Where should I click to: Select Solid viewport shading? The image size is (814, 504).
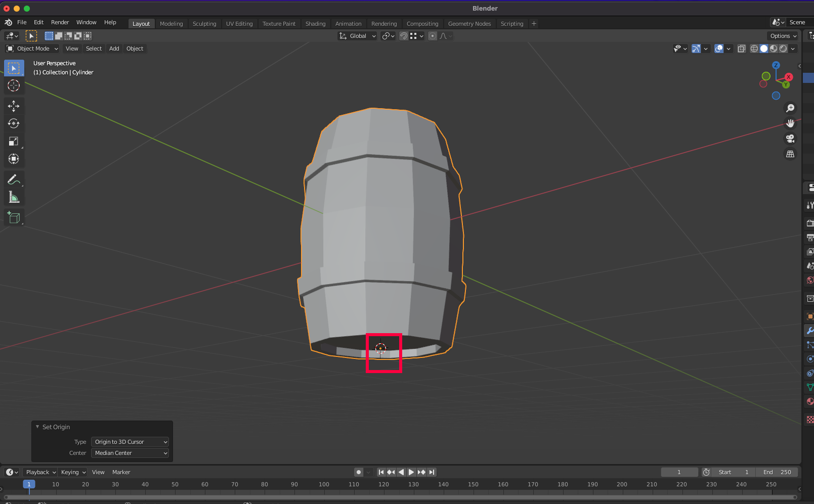pyautogui.click(x=764, y=49)
